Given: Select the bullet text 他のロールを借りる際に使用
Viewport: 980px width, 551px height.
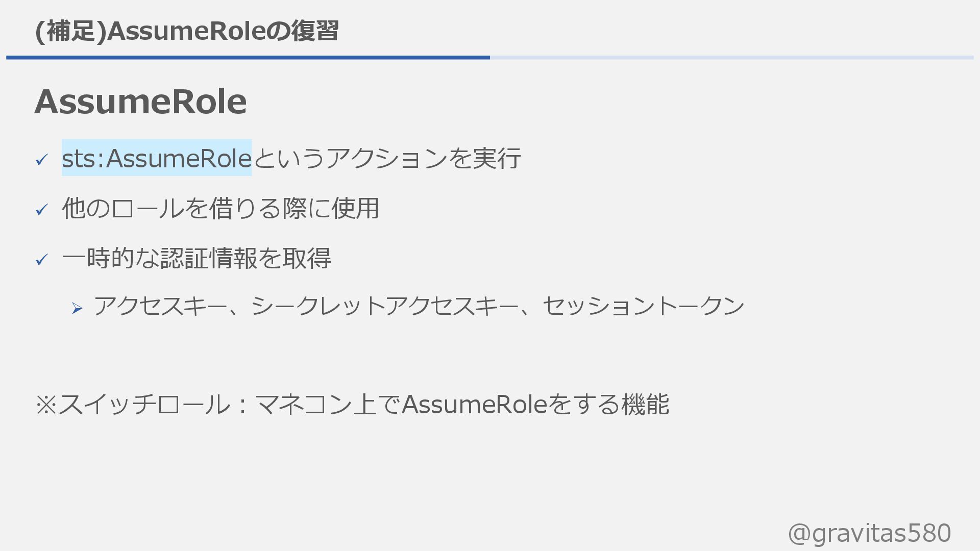Looking at the screenshot, I should [x=220, y=208].
